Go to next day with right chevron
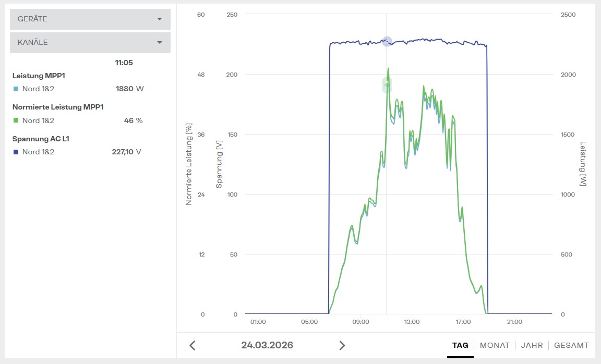Screen dimensions: 601x364 pos(342,345)
